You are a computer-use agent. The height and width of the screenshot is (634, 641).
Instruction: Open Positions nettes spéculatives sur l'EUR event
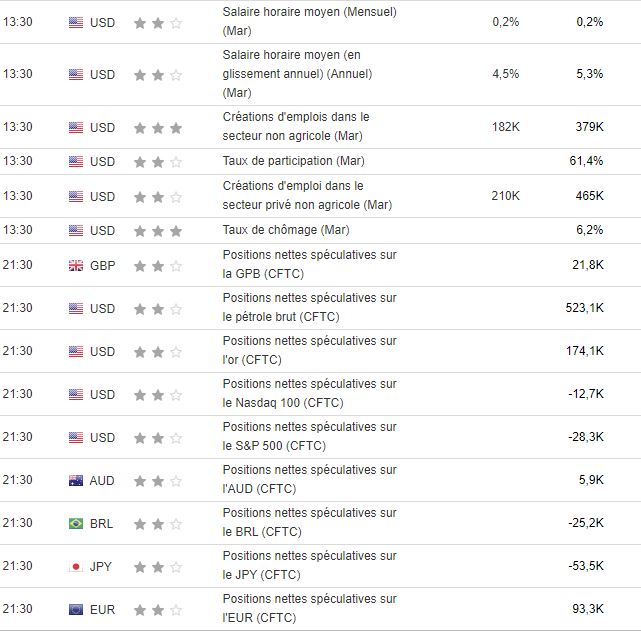309,609
